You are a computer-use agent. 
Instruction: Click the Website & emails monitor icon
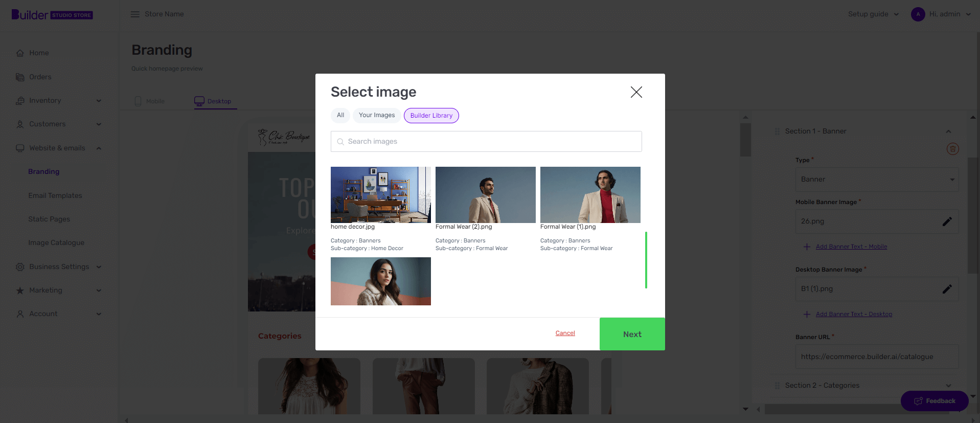pos(20,148)
